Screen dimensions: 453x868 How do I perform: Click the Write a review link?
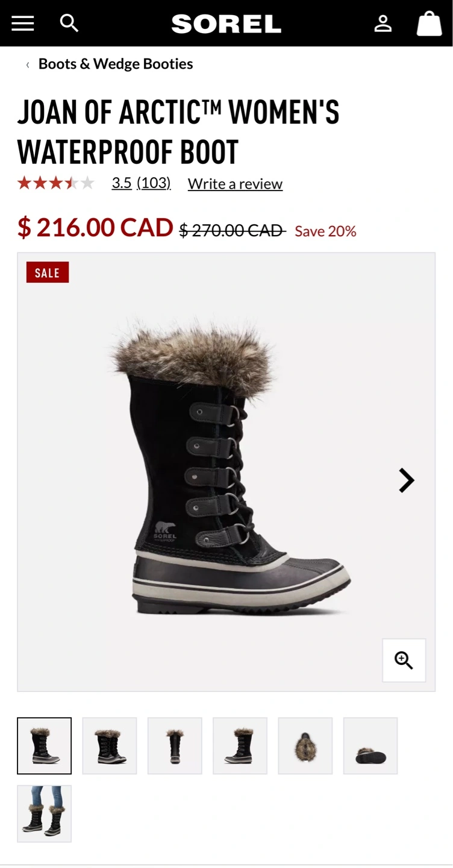(x=235, y=184)
